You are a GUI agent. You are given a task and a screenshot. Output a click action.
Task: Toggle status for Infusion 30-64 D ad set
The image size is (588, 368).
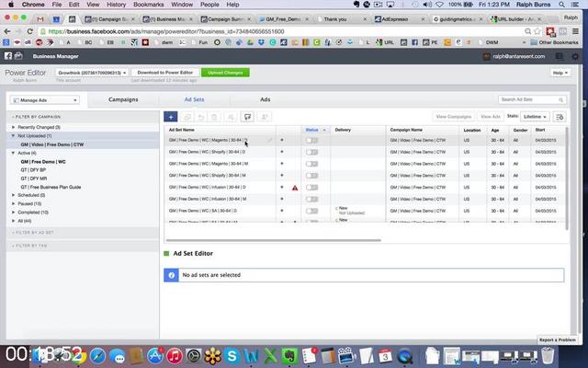pos(311,188)
